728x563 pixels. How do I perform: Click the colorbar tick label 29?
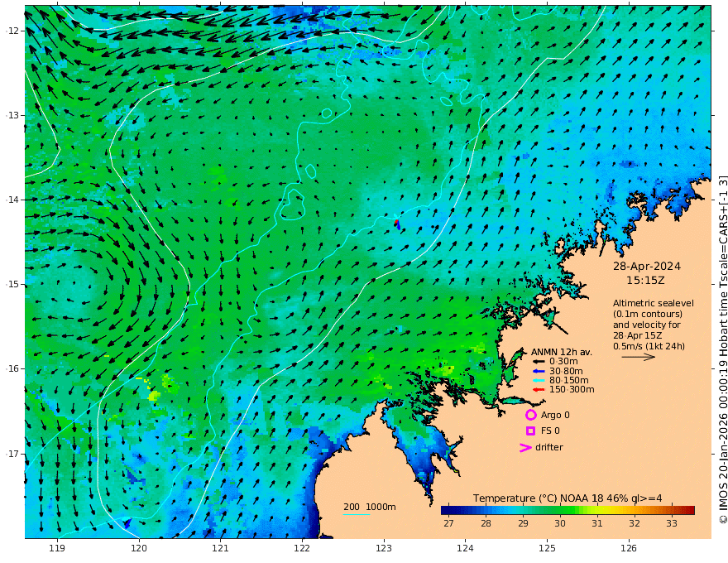(x=523, y=523)
